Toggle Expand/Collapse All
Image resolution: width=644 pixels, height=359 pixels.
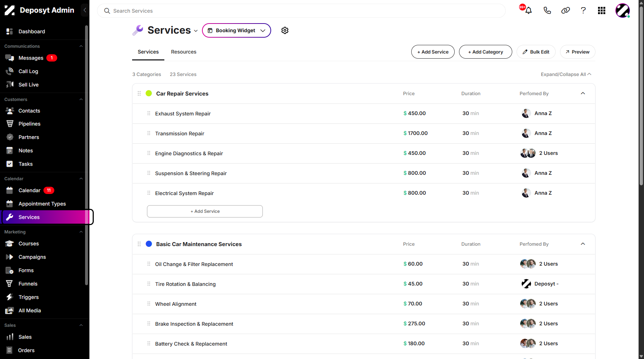point(566,74)
